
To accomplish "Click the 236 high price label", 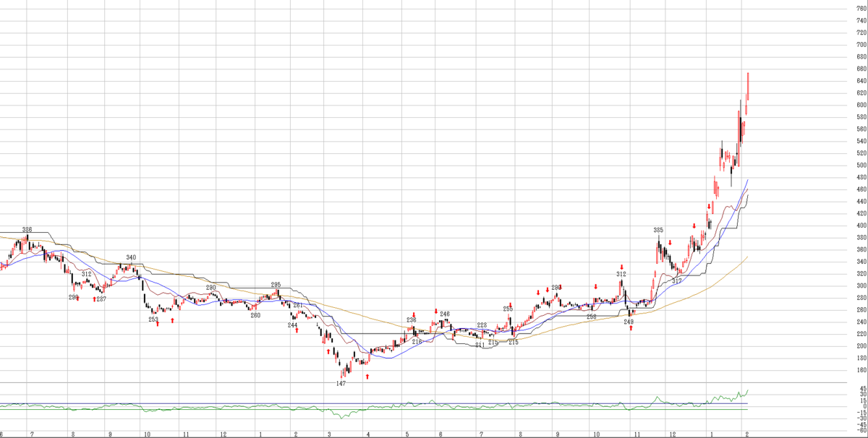I will [x=412, y=319].
